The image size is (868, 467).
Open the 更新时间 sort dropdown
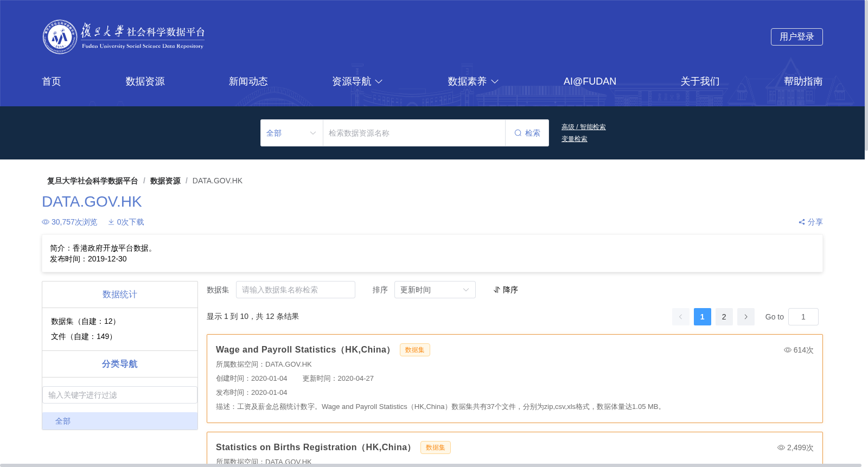tap(435, 290)
